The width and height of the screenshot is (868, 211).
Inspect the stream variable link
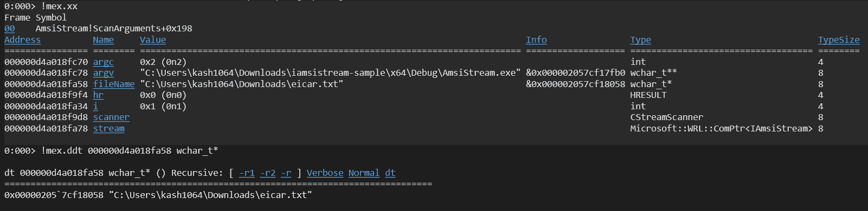[108, 129]
